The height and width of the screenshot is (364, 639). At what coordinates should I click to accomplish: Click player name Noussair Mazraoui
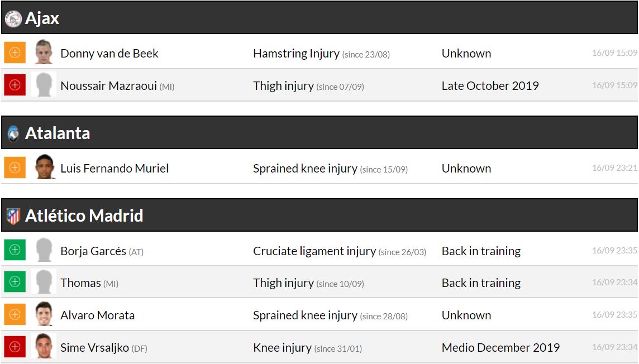pos(108,86)
